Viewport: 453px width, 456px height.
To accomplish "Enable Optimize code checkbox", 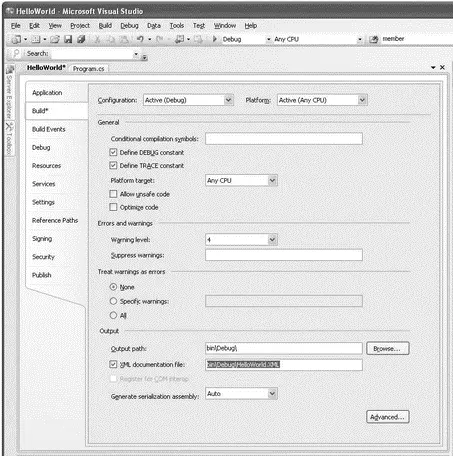I will click(113, 207).
